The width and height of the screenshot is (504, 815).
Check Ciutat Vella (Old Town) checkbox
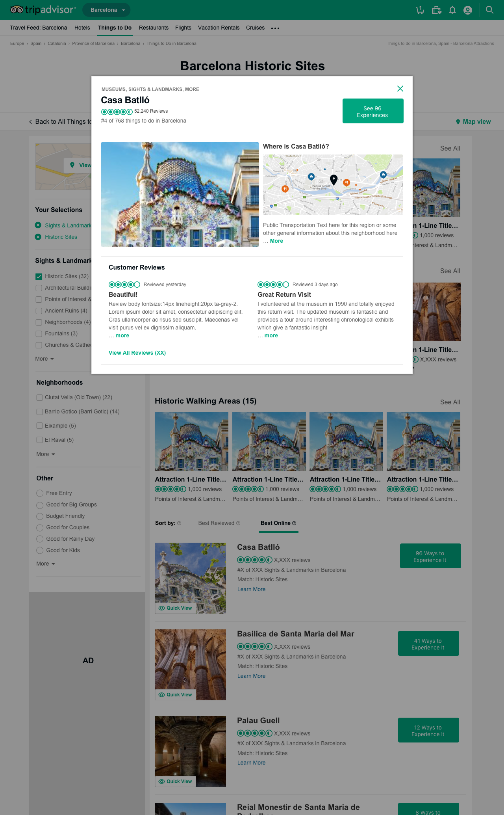39,398
